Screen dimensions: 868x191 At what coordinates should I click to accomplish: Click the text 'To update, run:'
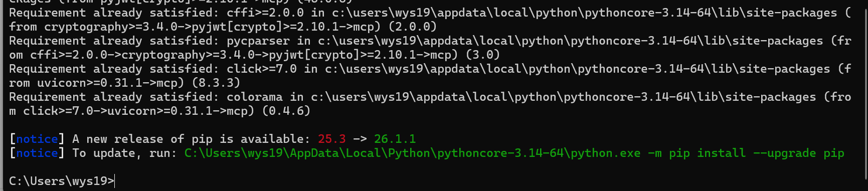125,153
